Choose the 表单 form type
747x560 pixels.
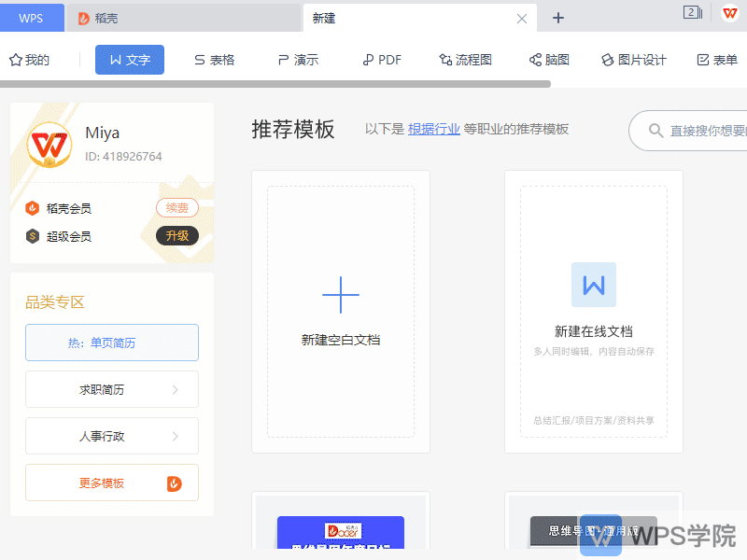click(x=717, y=60)
